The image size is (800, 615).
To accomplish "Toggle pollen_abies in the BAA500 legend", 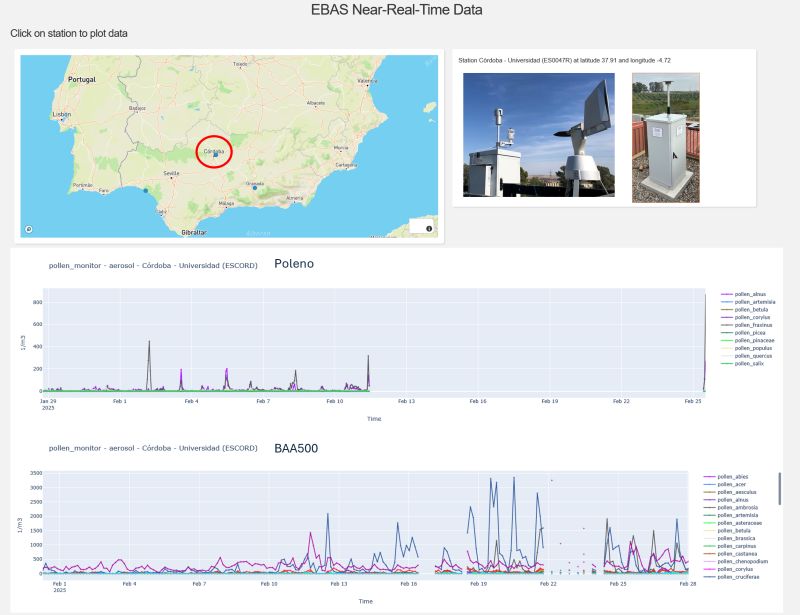I will [x=726, y=477].
